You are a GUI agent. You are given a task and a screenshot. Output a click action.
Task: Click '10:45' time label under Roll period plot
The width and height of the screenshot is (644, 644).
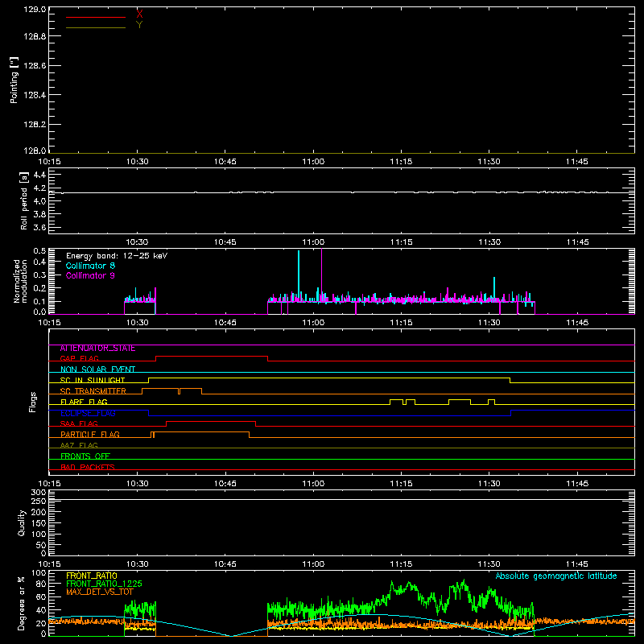(225, 242)
